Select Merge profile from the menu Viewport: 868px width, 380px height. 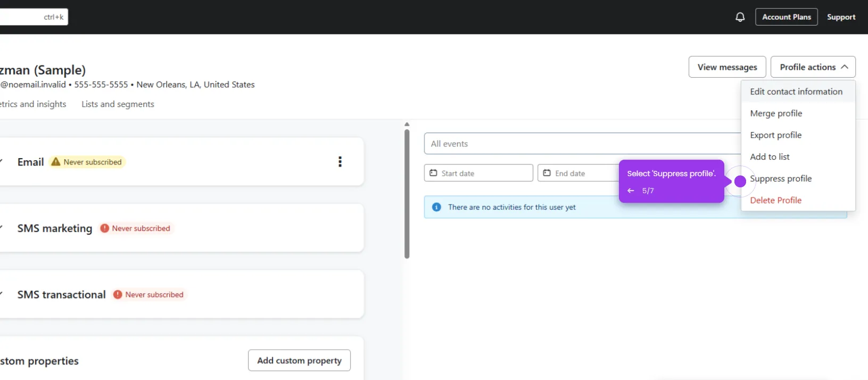coord(798,113)
